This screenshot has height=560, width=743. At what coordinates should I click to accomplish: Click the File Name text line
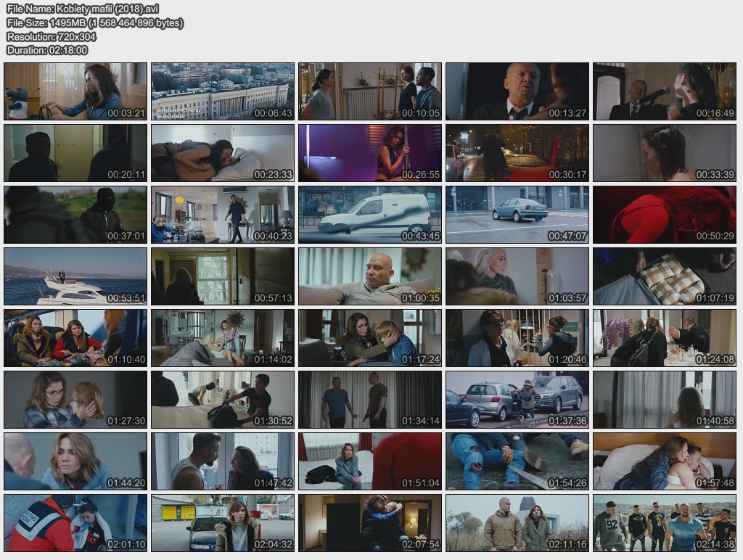point(83,9)
